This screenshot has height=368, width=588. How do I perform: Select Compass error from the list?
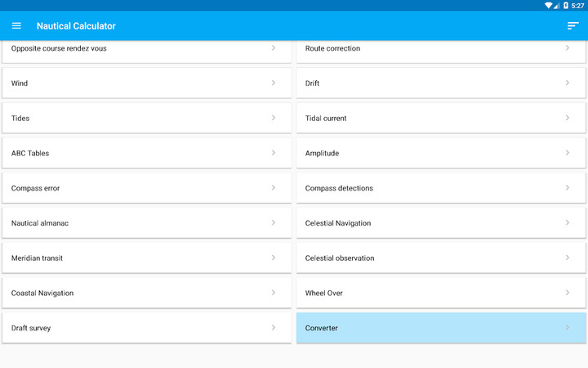pyautogui.click(x=146, y=188)
